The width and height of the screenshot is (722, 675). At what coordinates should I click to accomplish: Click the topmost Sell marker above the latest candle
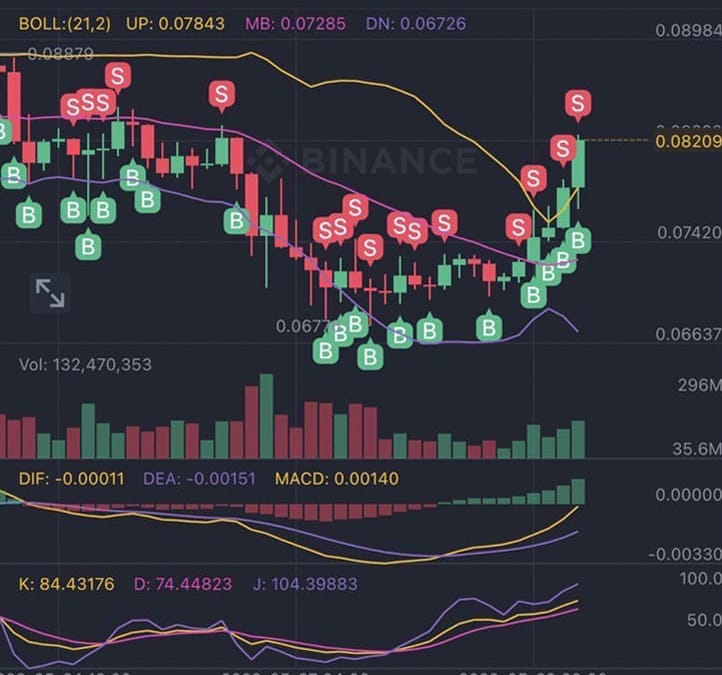click(577, 102)
